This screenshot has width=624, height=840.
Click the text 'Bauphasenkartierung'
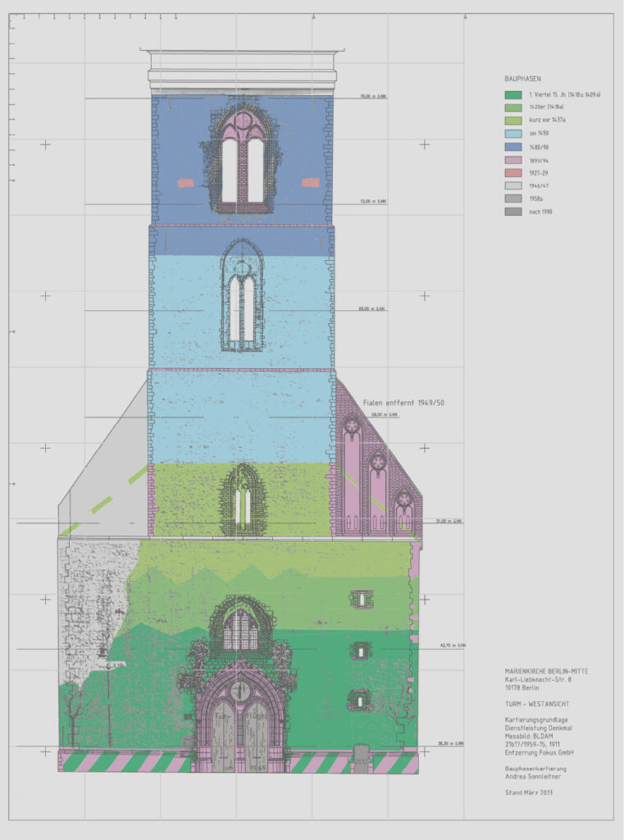click(x=535, y=768)
